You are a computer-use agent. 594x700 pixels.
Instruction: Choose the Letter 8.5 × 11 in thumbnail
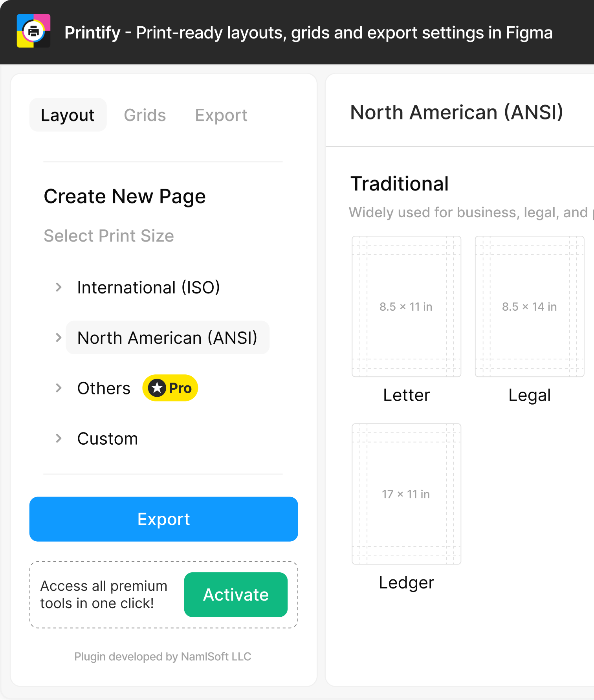coord(407,306)
